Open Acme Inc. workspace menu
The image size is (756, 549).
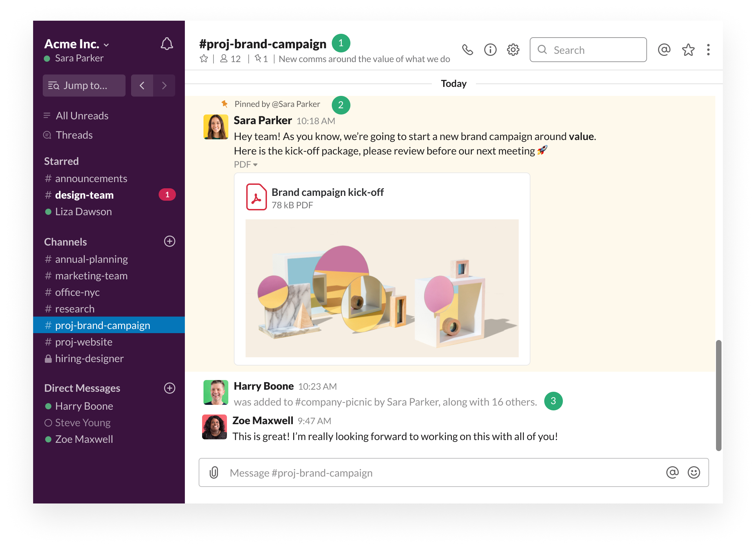pos(77,44)
